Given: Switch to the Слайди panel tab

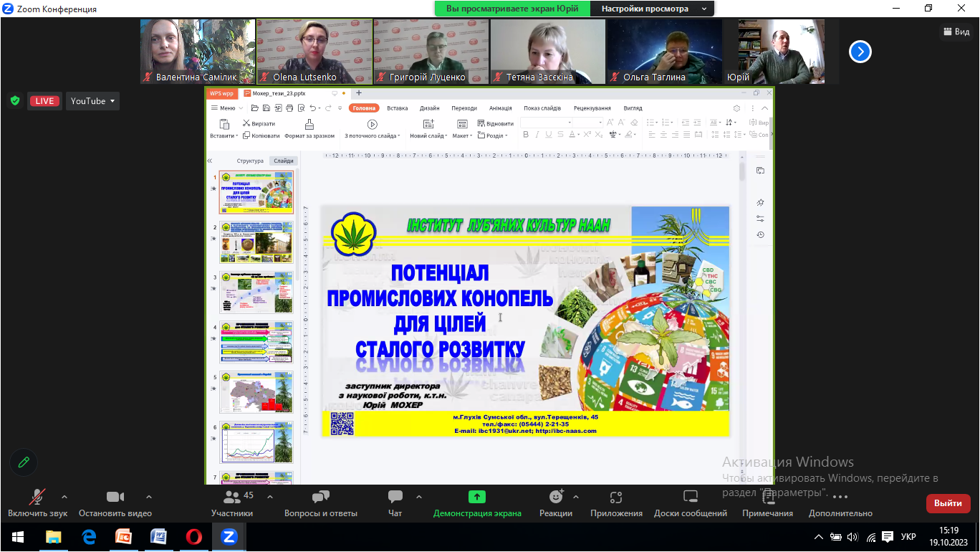Looking at the screenshot, I should pos(283,161).
